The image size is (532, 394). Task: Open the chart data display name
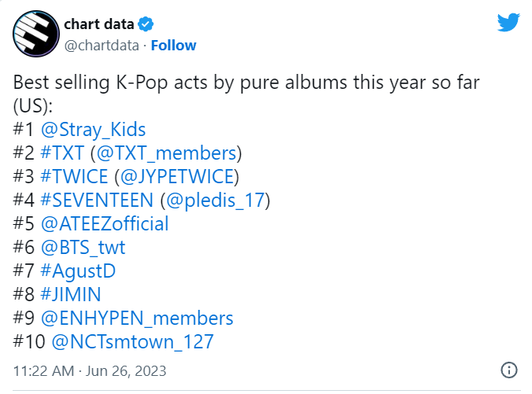click(98, 24)
